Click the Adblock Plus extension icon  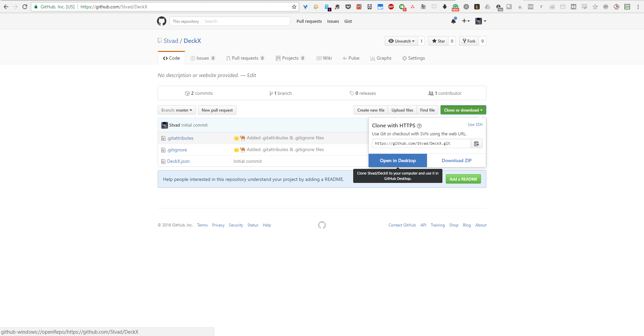391,7
